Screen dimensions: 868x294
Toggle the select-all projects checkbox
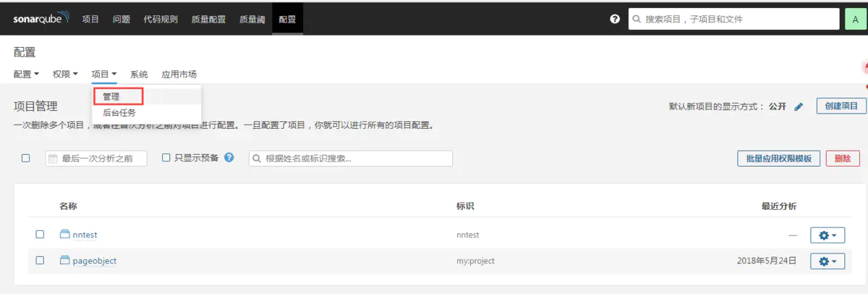pyautogui.click(x=26, y=158)
